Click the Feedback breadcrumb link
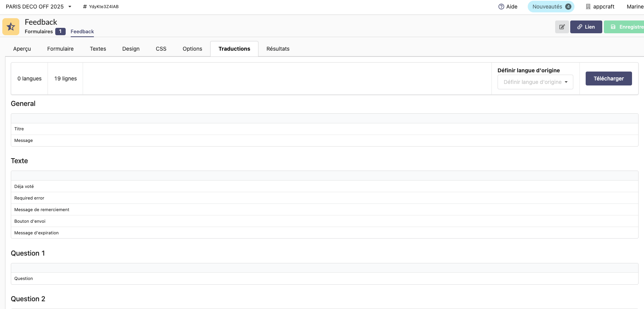Viewport: 644px width, 309px height. [82, 32]
